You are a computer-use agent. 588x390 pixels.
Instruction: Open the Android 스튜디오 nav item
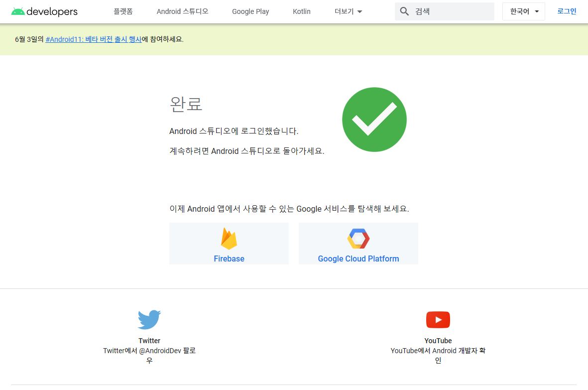(182, 11)
